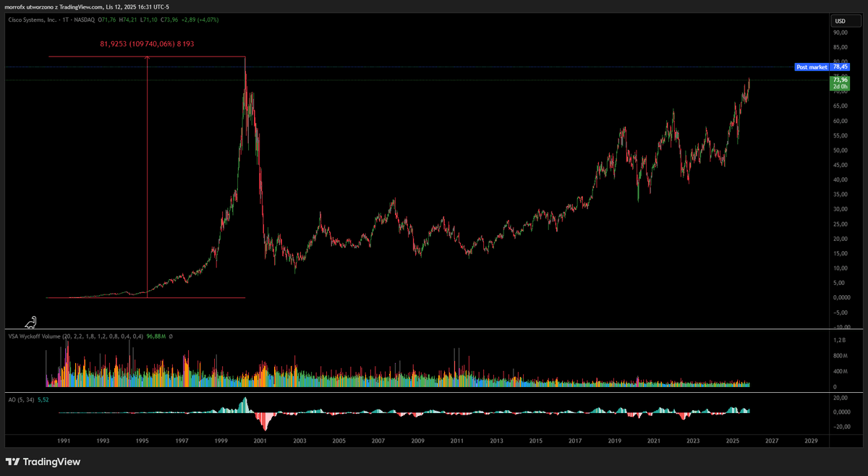Select the VSA Wyckoff Volume indicator title
Viewport: 868px width, 476px height.
34,336
